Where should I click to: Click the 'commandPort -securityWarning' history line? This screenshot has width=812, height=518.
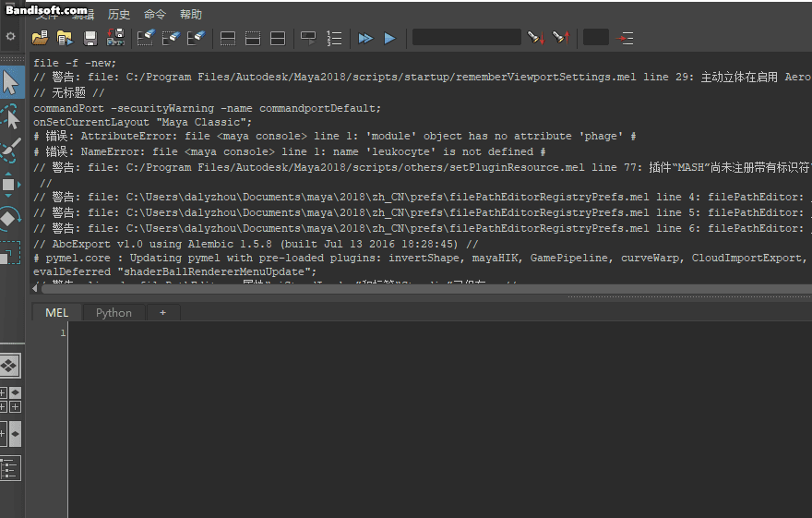tap(207, 108)
